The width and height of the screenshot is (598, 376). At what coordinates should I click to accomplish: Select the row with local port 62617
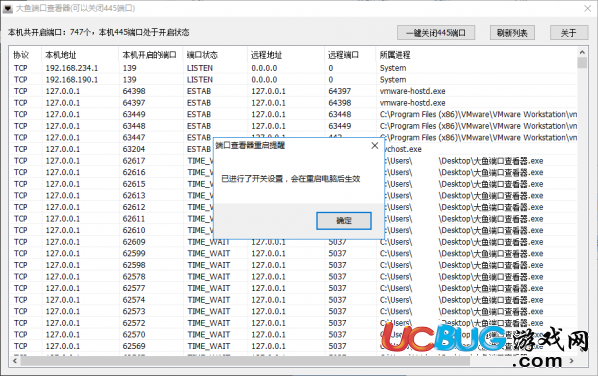293,161
